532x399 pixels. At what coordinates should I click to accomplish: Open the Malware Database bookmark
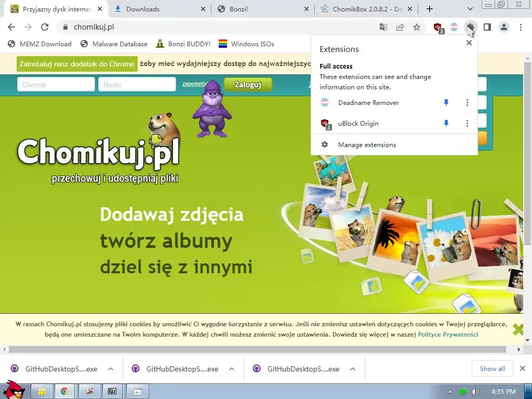pyautogui.click(x=114, y=44)
